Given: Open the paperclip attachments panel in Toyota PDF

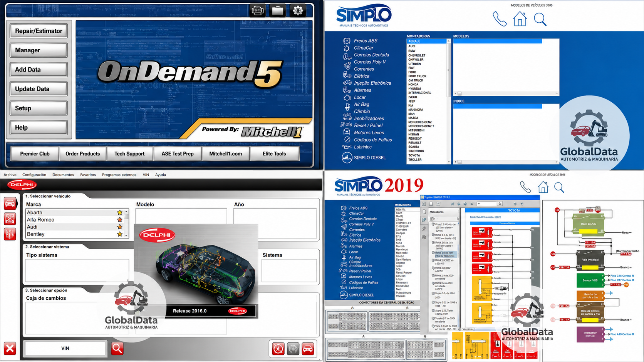Looking at the screenshot, I should click(x=424, y=229).
